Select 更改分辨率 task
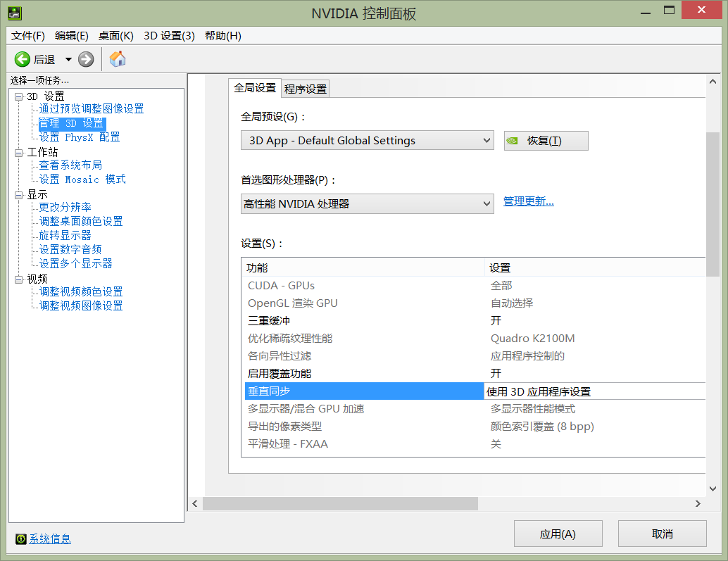 point(65,207)
